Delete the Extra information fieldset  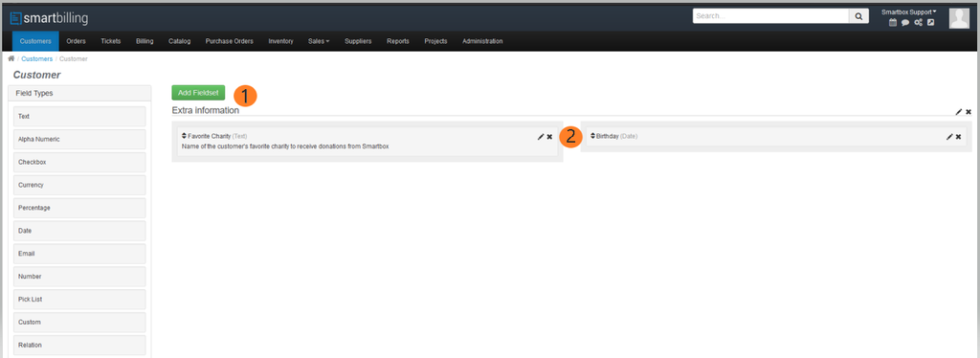pos(969,112)
